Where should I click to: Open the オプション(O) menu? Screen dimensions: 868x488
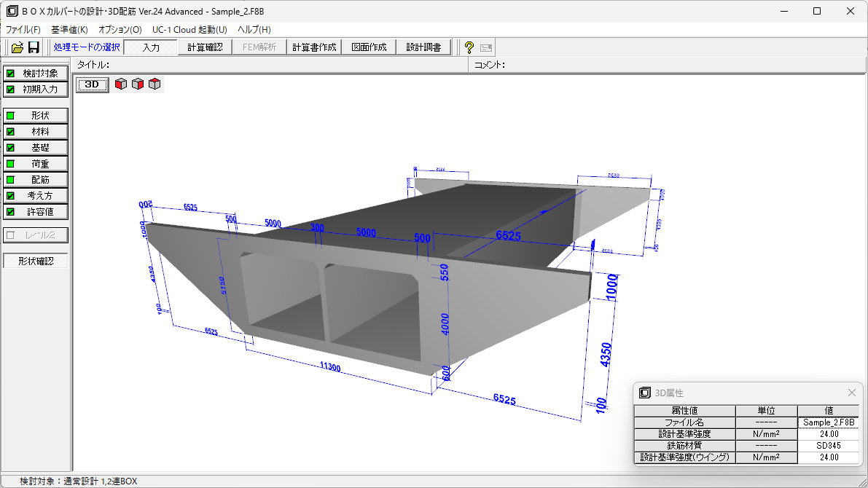tap(120, 30)
